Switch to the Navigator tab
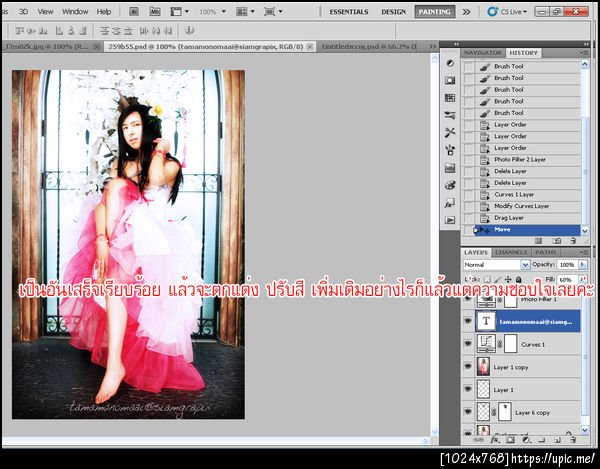 pyautogui.click(x=483, y=53)
